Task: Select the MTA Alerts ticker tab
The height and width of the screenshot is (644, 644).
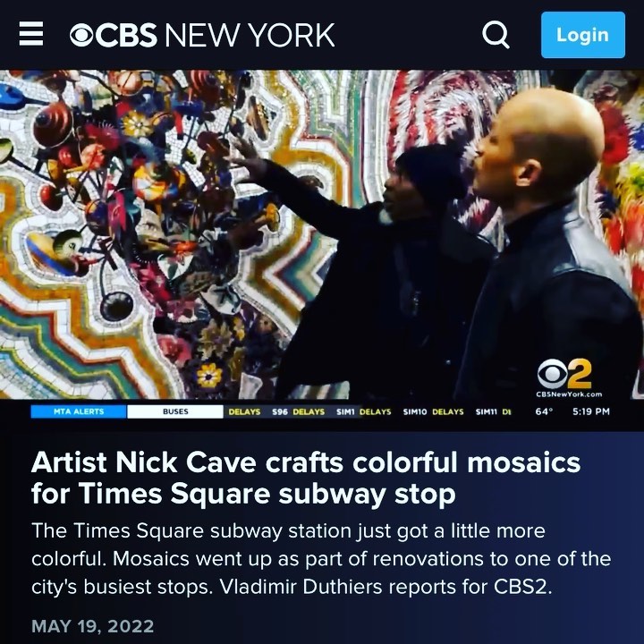Action: 79,411
